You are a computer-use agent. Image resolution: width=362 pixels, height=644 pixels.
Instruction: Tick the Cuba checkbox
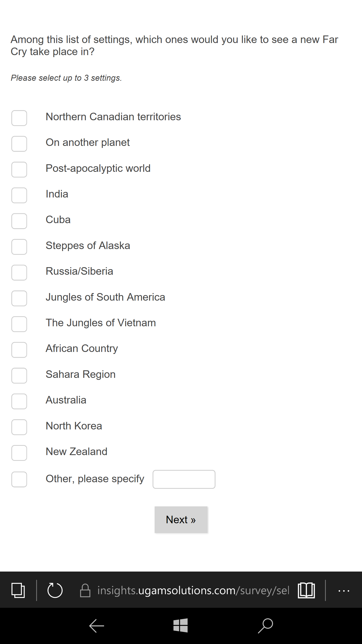coord(19,221)
